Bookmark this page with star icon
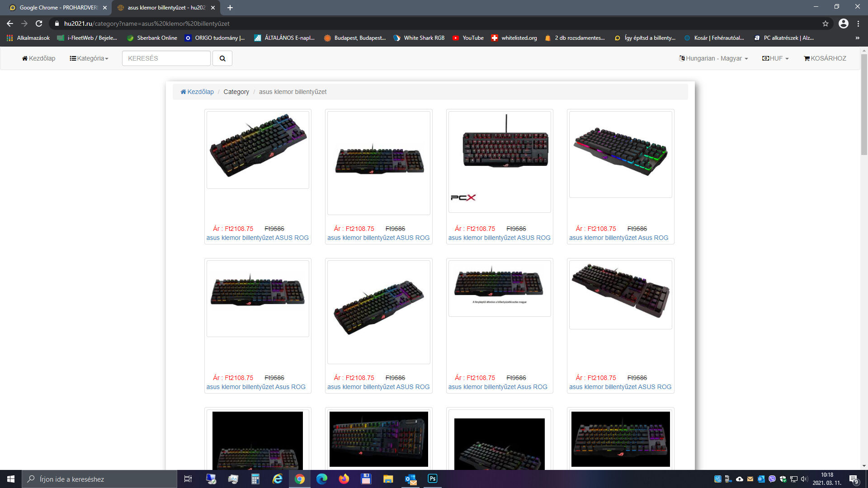The width and height of the screenshot is (868, 488). click(825, 23)
